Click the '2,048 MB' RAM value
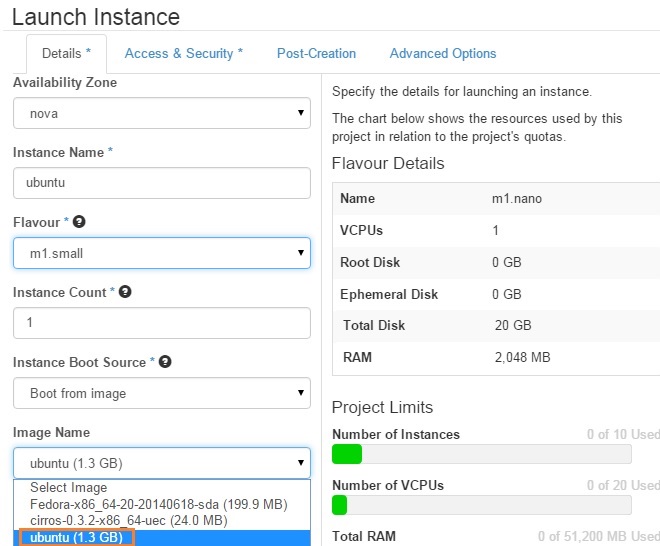 522,357
